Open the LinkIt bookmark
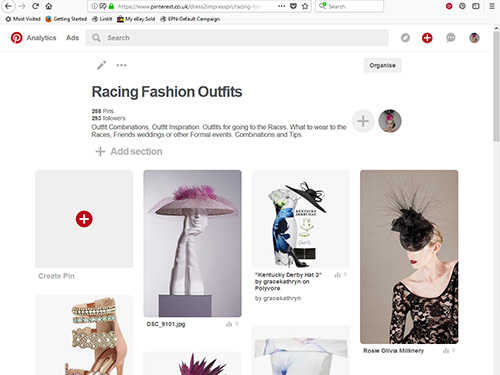 [102, 19]
